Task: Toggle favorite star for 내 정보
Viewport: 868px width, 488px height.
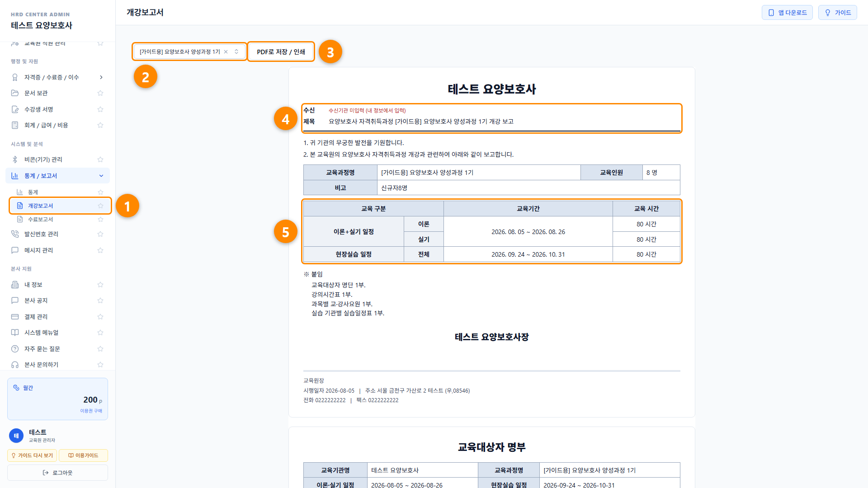Action: click(100, 285)
